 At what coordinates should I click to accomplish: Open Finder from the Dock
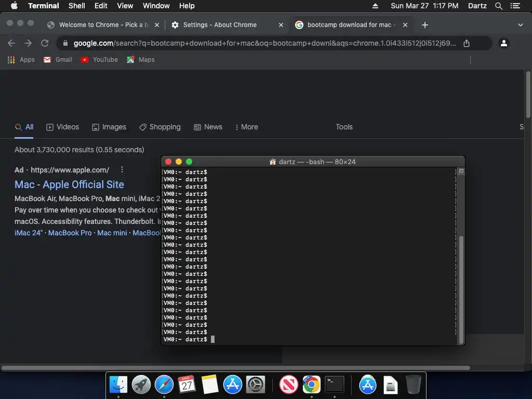click(118, 384)
